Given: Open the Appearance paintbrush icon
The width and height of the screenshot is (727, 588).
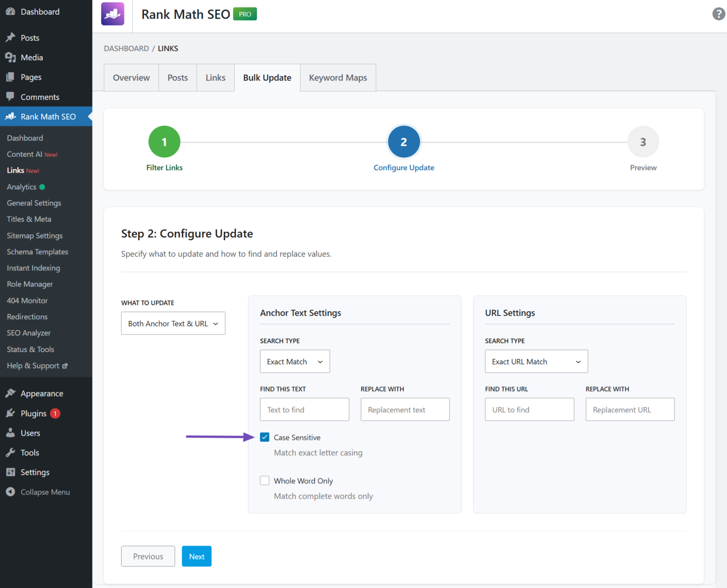Looking at the screenshot, I should pos(10,393).
